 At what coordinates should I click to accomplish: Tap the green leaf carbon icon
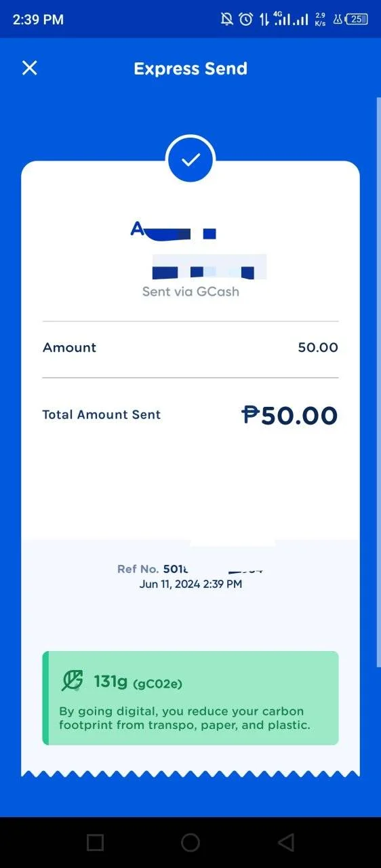tap(72, 680)
